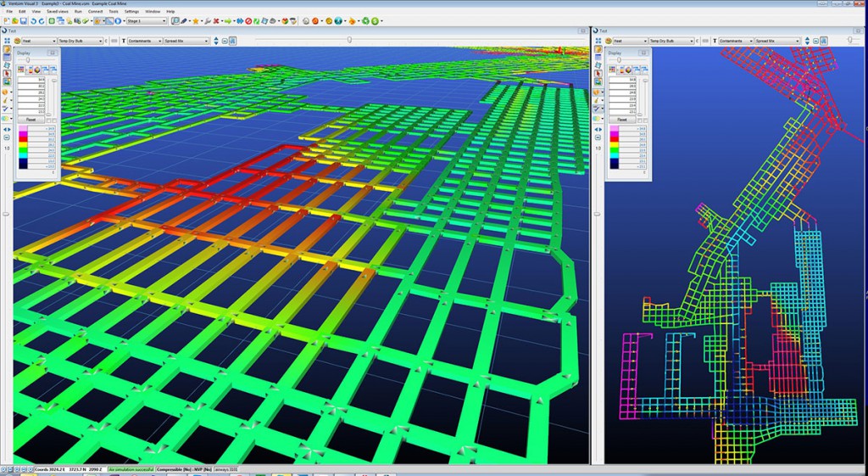Toggle first checkbox beside right Reset button

pos(640,120)
